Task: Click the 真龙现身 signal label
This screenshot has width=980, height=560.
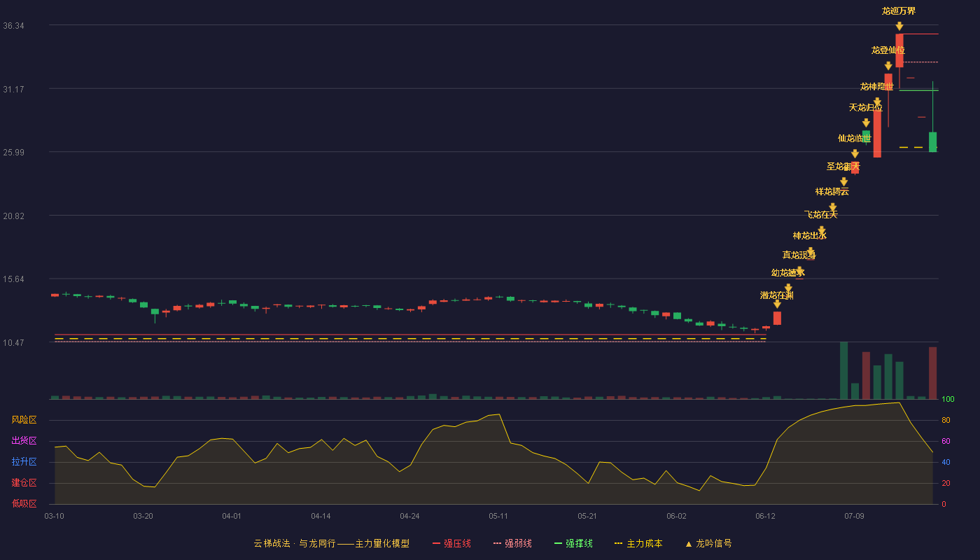Action: click(x=799, y=255)
